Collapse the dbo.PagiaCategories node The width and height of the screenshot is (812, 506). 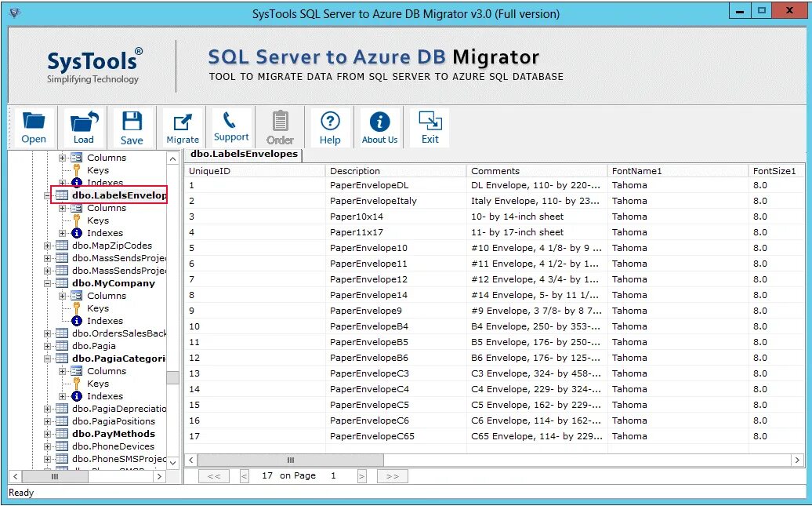(47, 359)
